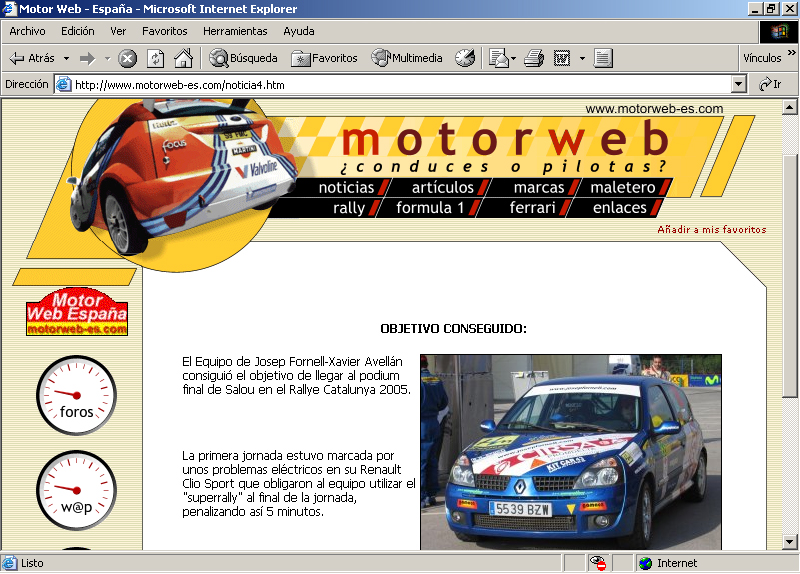Expand the Vínculos links chevron
Screen dimensions: 800x574
coord(791,53)
